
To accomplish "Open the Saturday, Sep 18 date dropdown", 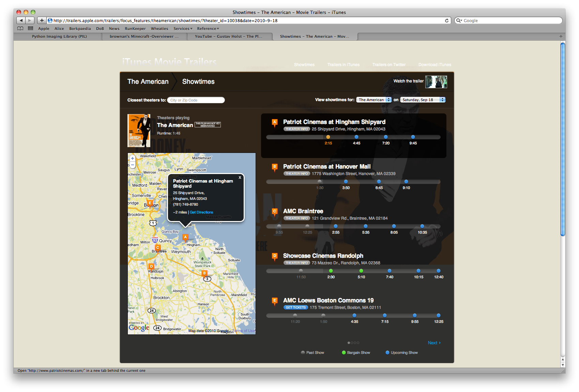I will point(423,100).
